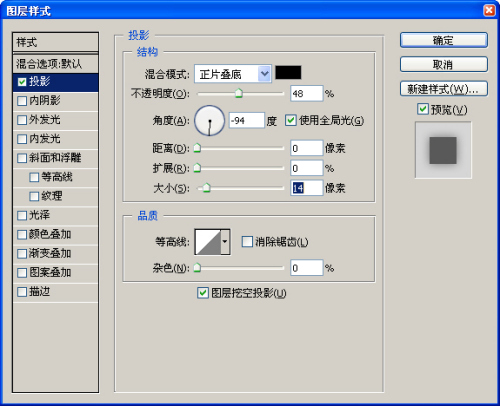500x406 pixels.
Task: Enable the 描边 stroke checkbox
Action: tap(22, 292)
